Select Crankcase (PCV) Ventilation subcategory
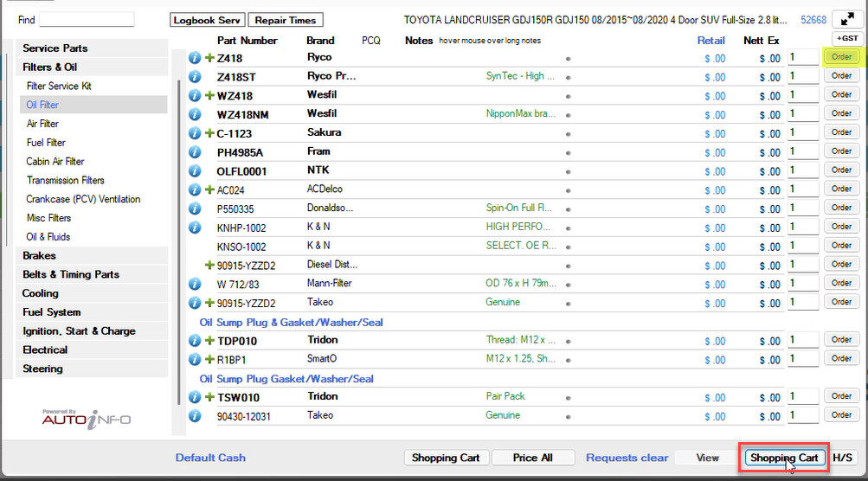Viewport: 868px width, 481px height. pyautogui.click(x=83, y=199)
